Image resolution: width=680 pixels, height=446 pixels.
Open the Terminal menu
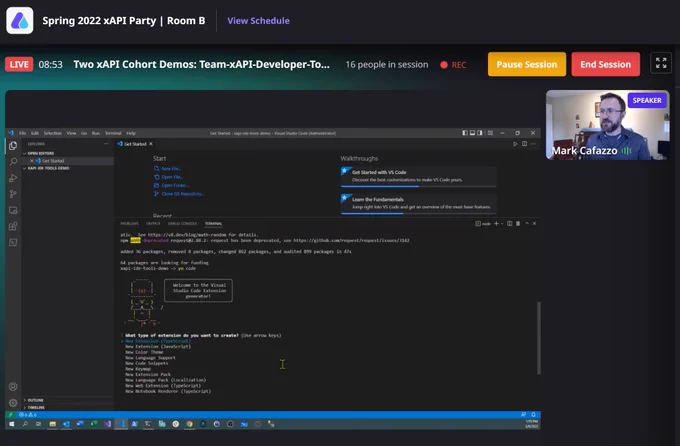click(113, 133)
